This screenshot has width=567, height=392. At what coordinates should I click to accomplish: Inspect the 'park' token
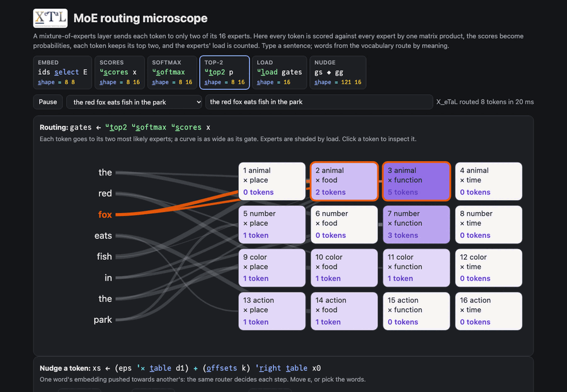(x=103, y=320)
